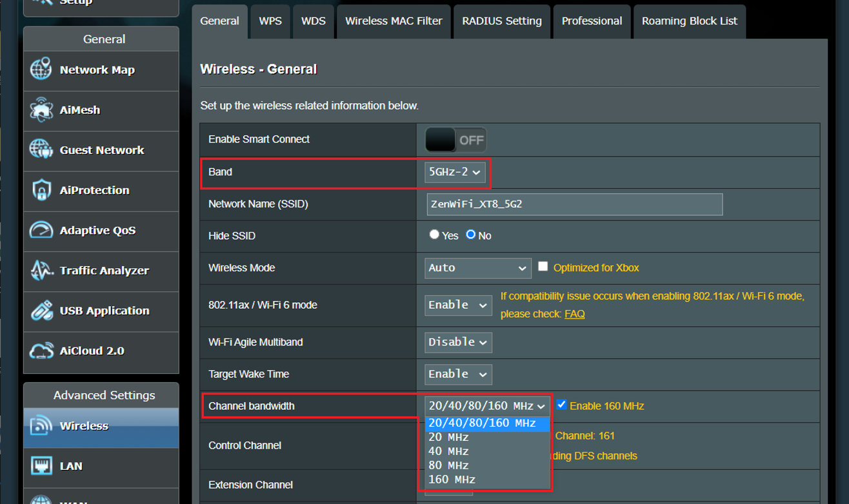The height and width of the screenshot is (504, 849).
Task: Open the Wi-Fi Agile Multiband dropdown
Action: (459, 342)
